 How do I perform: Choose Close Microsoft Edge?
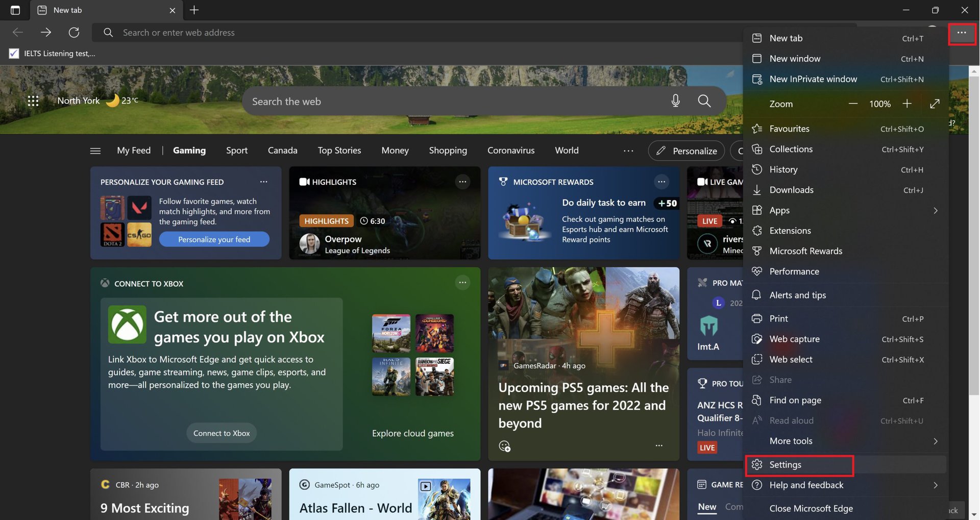[x=845, y=508]
